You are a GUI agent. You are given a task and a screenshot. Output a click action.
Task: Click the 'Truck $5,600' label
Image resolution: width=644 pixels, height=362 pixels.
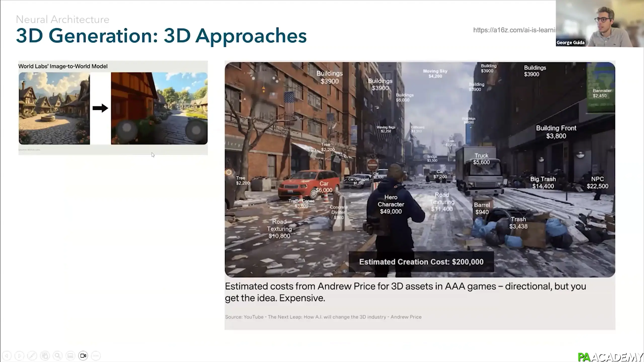[481, 159]
